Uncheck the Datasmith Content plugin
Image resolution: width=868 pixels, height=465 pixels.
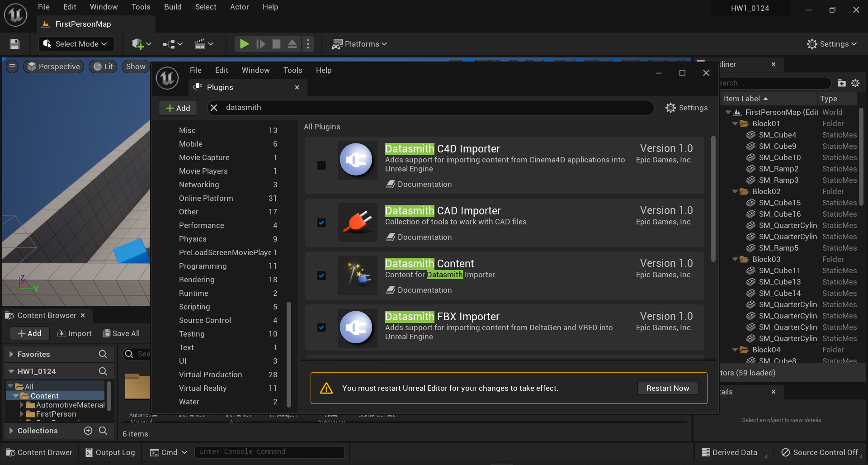321,275
